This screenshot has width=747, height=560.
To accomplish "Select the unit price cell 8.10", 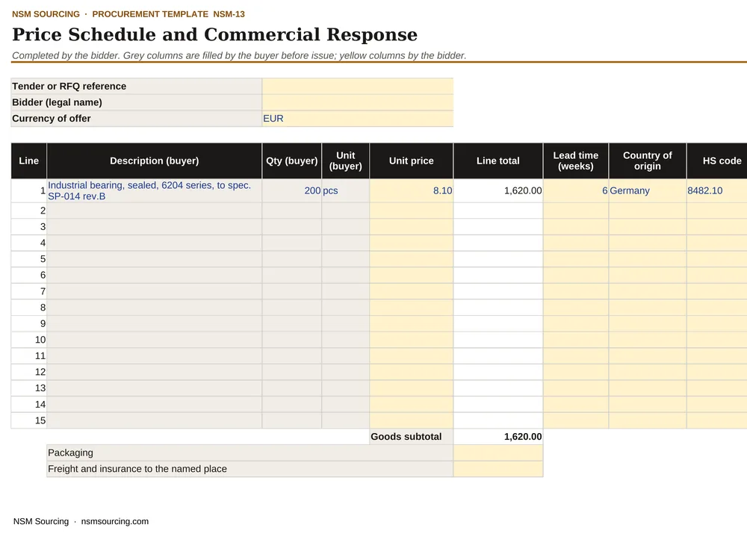I will point(411,190).
